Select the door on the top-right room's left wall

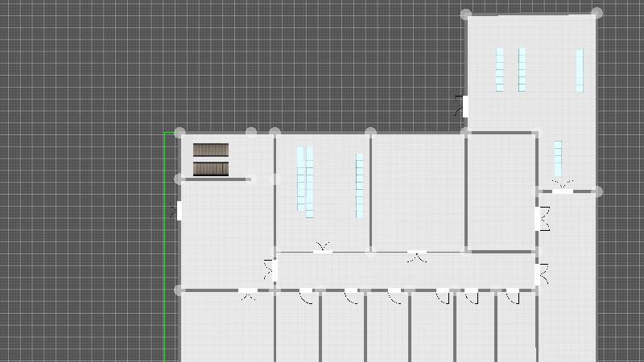pyautogui.click(x=464, y=106)
